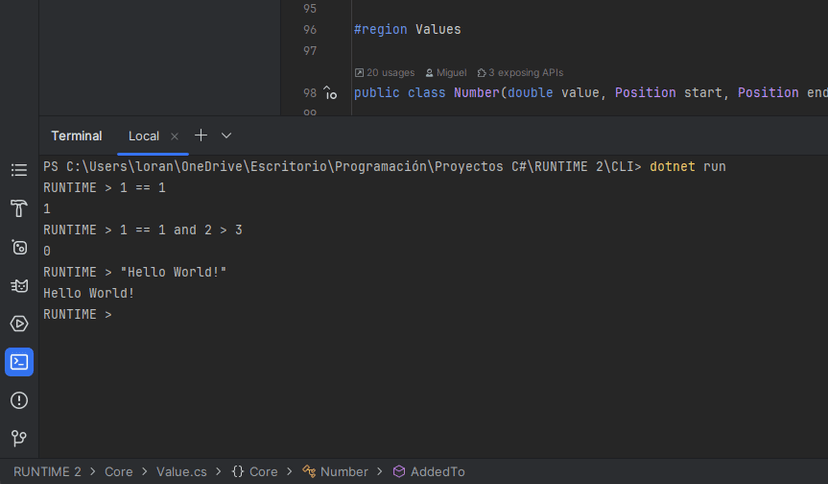Open the 3 exposing APIs hint
This screenshot has width=828, height=484.
(x=519, y=73)
